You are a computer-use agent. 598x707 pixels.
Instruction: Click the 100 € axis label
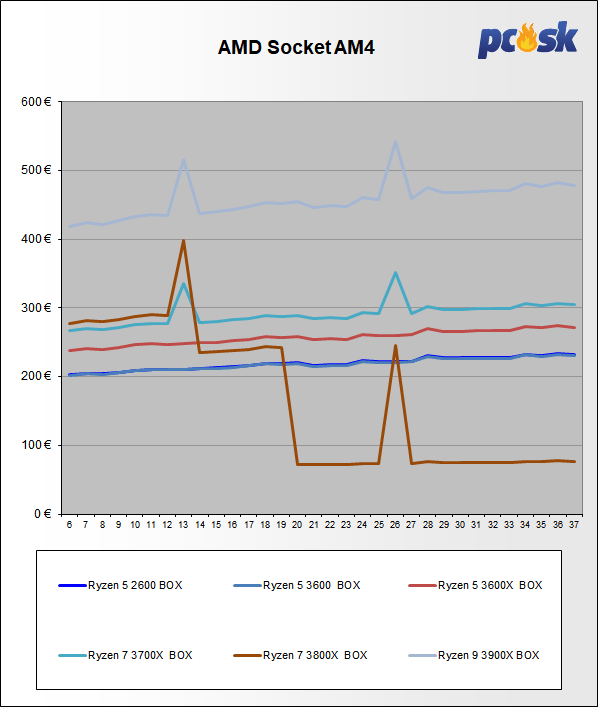click(36, 445)
